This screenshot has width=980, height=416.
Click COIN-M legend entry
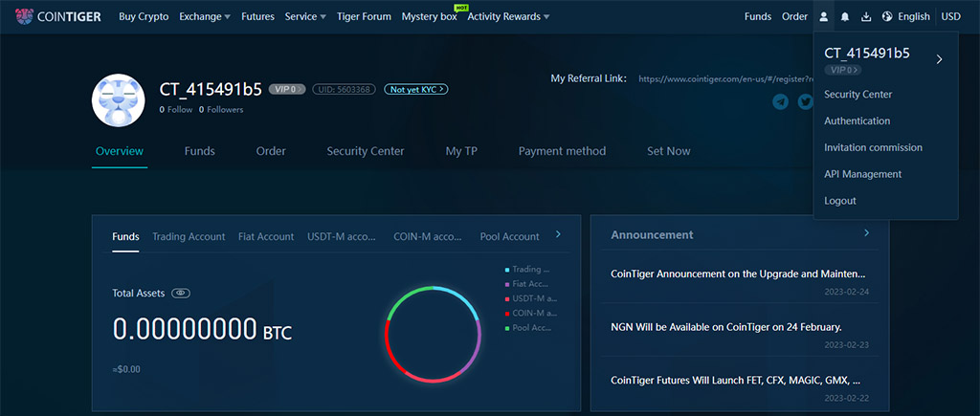[x=531, y=313]
